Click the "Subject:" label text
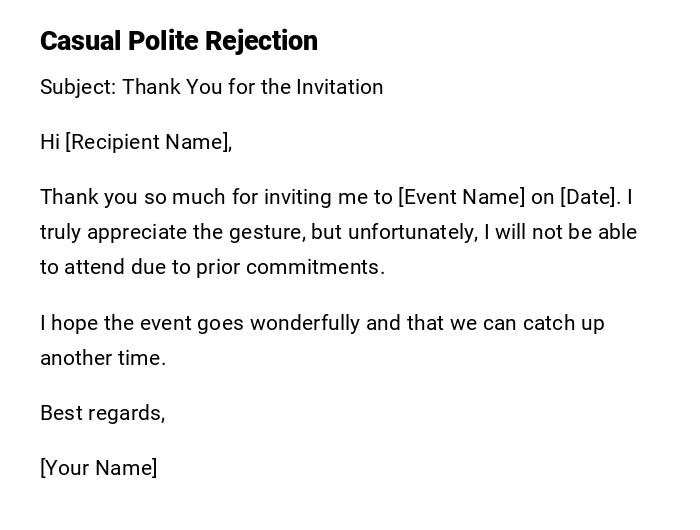 [x=78, y=87]
